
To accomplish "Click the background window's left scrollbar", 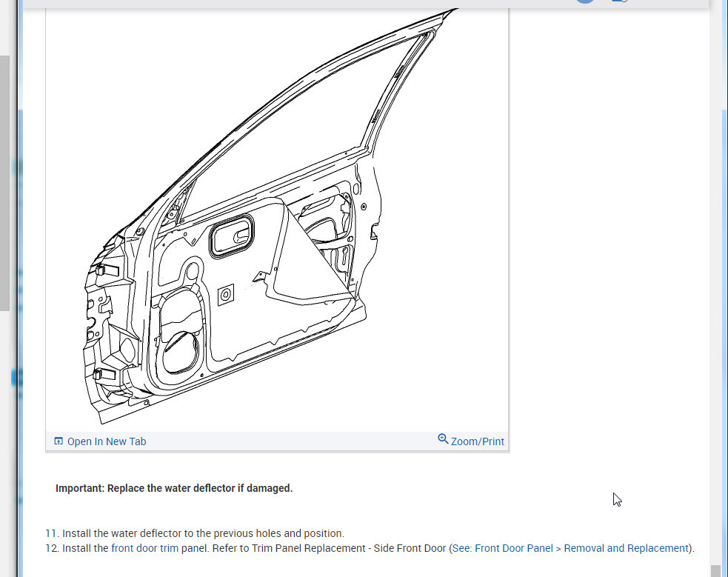I will tap(4, 184).
